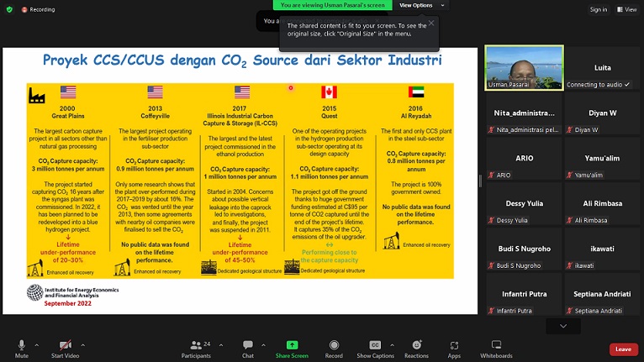Image resolution: width=644 pixels, height=362 pixels.
Task: Open Whiteboards
Action: pyautogui.click(x=496, y=346)
